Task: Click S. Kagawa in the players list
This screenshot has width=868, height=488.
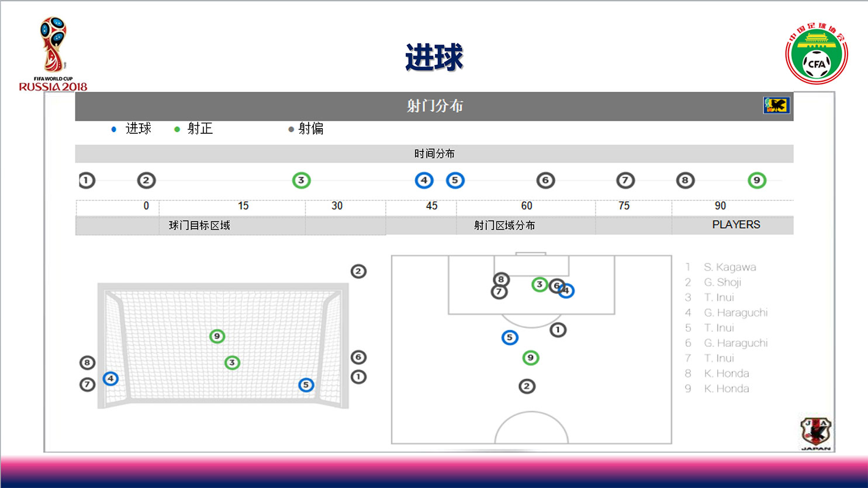Action: 729,267
